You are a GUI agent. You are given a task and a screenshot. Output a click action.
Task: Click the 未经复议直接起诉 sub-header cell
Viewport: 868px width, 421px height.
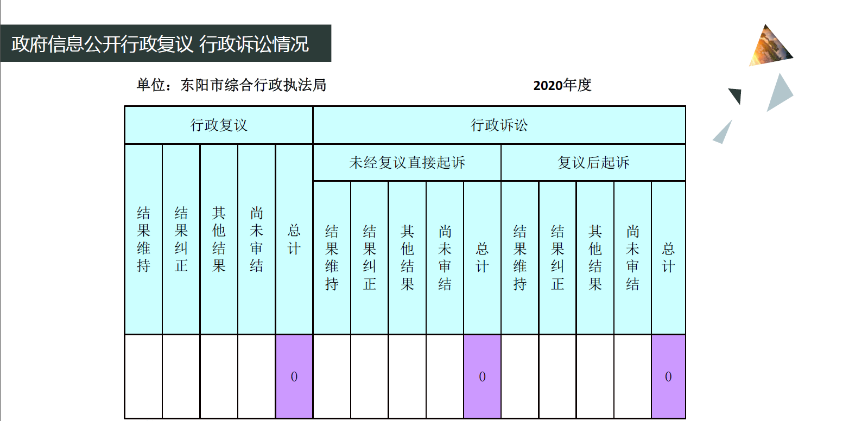click(x=407, y=163)
